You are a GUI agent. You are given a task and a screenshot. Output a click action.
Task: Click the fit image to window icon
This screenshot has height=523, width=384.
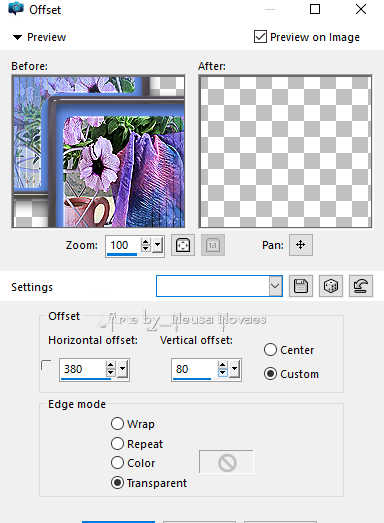coord(183,245)
